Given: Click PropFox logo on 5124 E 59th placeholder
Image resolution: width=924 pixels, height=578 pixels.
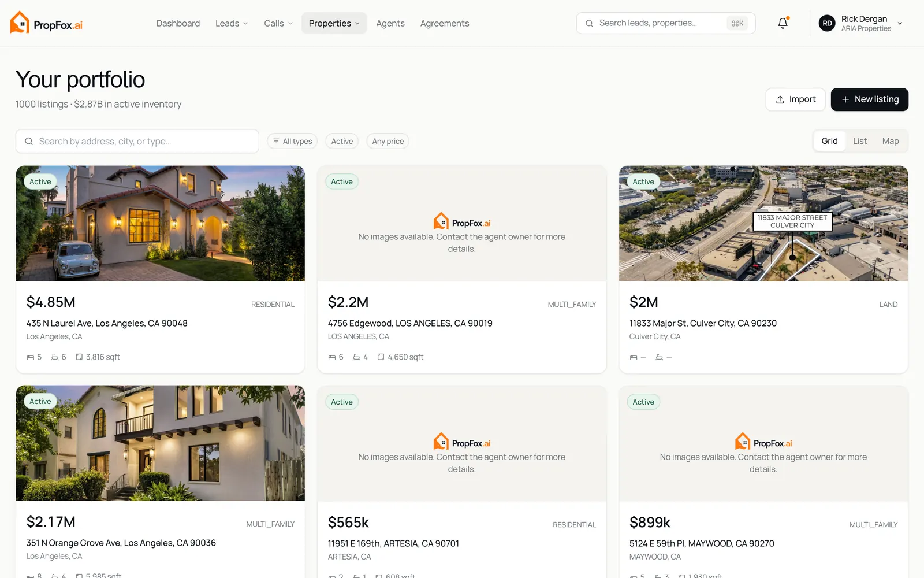Looking at the screenshot, I should point(763,442).
